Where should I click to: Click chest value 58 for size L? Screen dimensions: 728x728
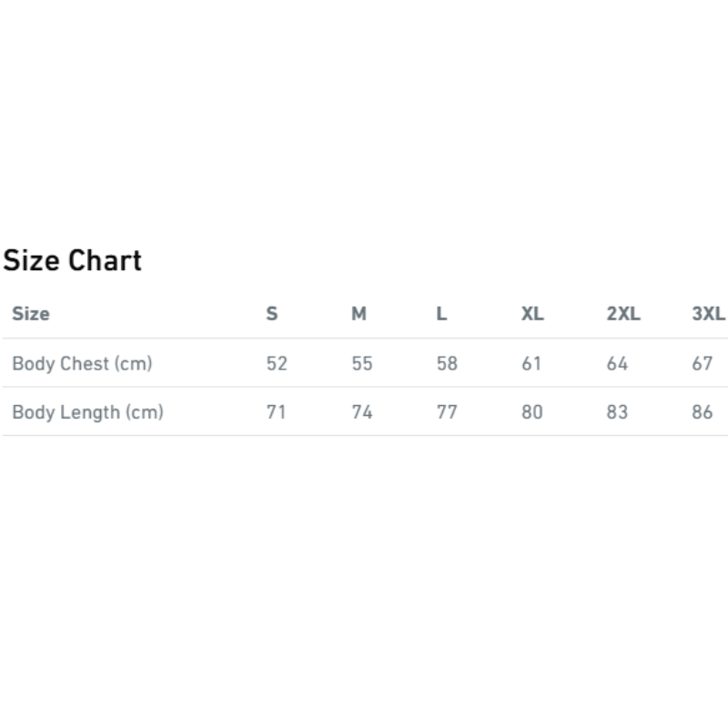coord(447,363)
